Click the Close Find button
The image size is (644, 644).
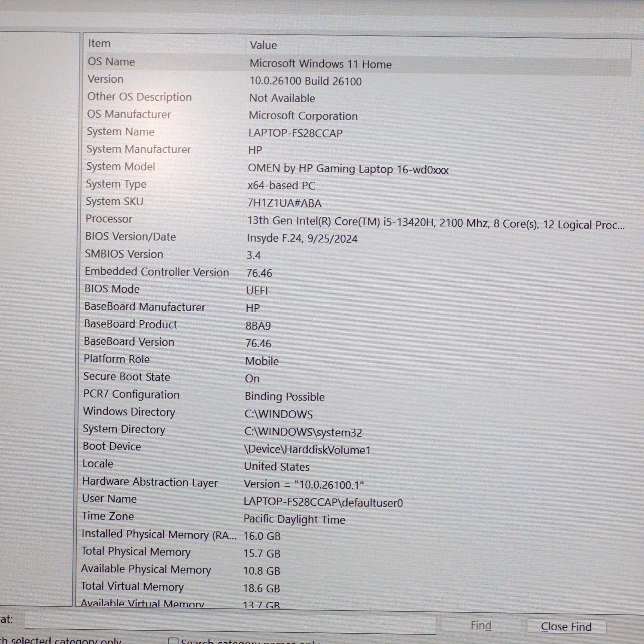[x=566, y=626]
